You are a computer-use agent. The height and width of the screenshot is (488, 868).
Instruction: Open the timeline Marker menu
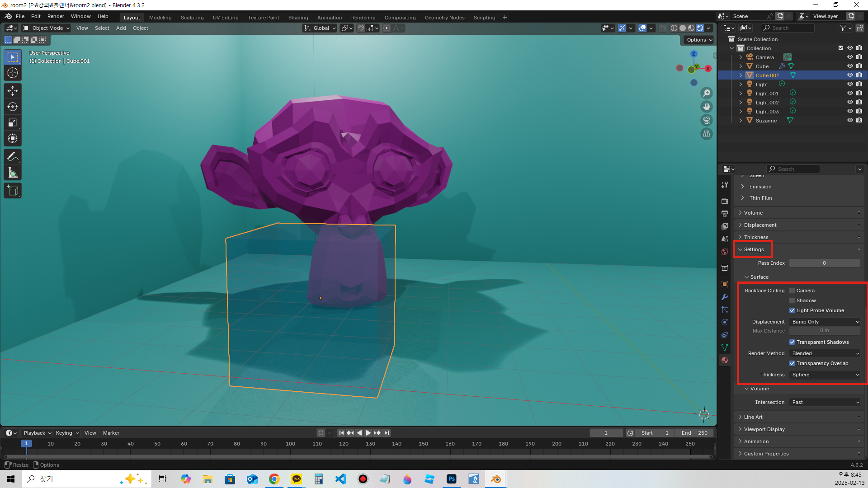111,433
